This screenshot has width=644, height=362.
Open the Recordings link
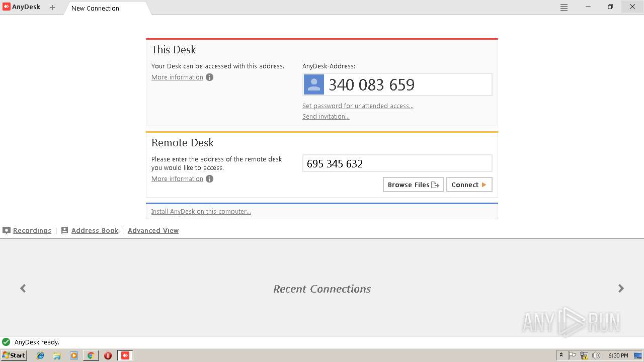pyautogui.click(x=32, y=231)
